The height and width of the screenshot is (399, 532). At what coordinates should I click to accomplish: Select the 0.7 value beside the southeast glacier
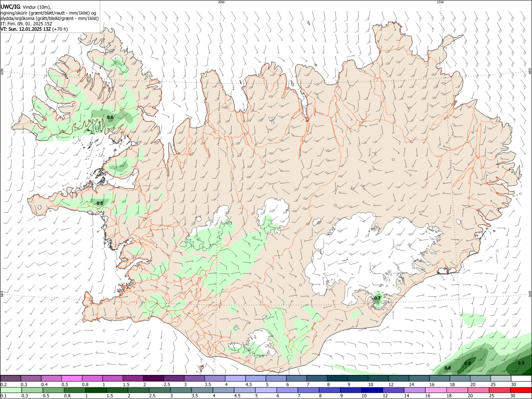(377, 298)
